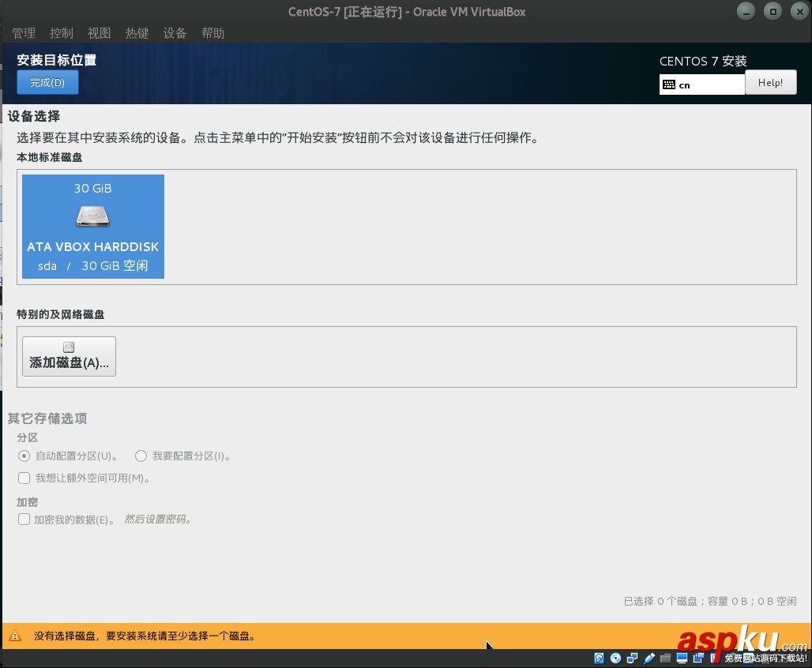Screen dimensions: 812x668
Task: Enable 加密我的数据 encryption checkbox
Action: tap(23, 519)
